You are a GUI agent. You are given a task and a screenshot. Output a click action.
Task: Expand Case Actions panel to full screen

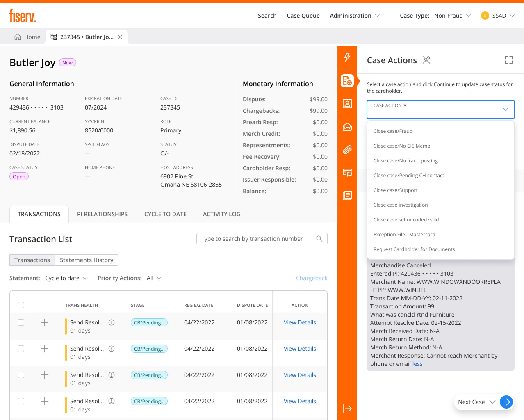point(509,60)
